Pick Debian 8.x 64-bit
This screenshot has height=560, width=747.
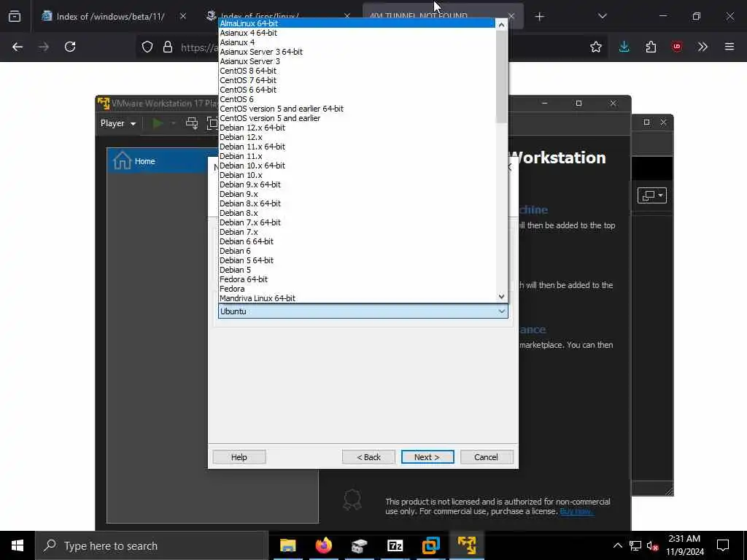pos(357,204)
